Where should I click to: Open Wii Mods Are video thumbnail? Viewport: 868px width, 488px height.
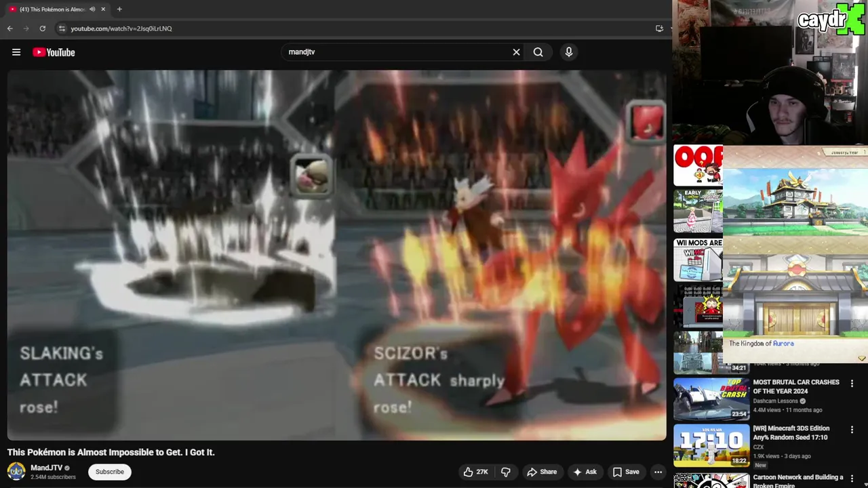[x=698, y=260]
